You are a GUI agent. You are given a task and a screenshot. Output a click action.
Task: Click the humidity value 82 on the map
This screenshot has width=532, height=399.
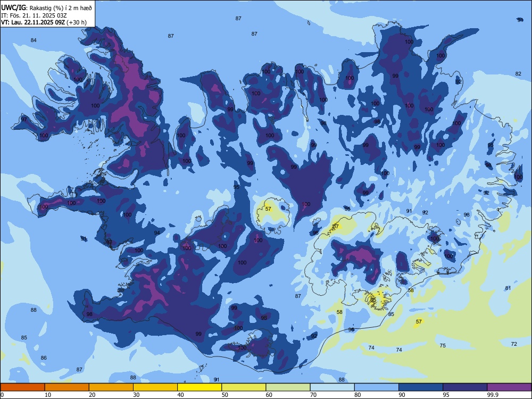pos(518,74)
